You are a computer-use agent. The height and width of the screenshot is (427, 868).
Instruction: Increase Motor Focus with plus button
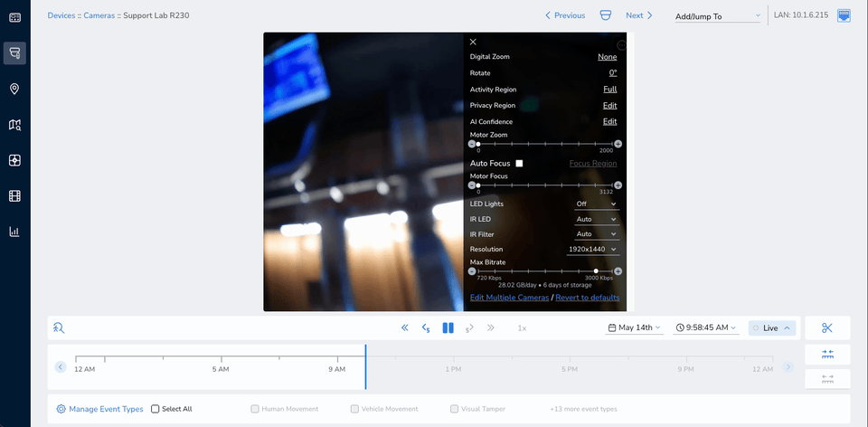pyautogui.click(x=618, y=185)
